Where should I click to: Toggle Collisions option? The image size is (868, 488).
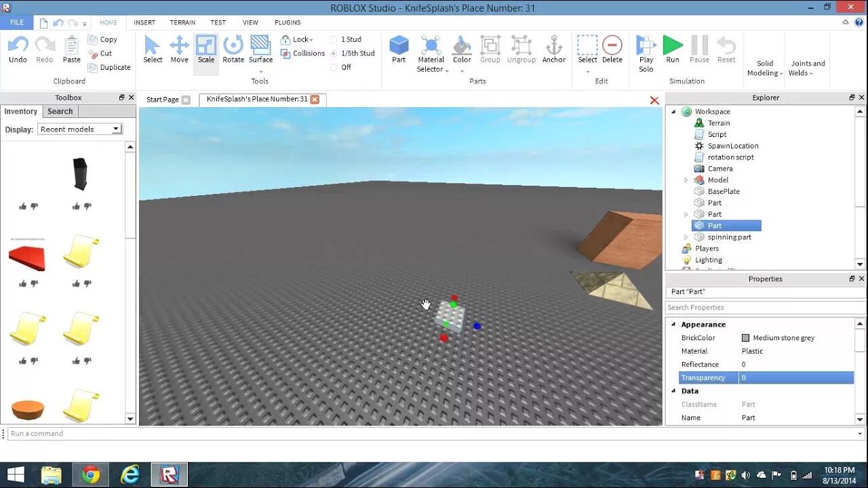tap(302, 54)
